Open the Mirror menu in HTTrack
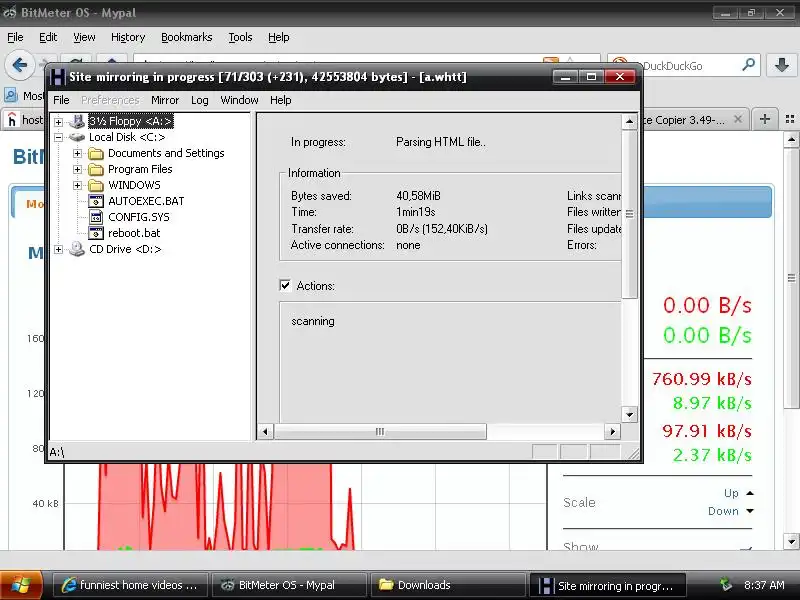Viewport: 800px width, 600px height. pyautogui.click(x=165, y=100)
